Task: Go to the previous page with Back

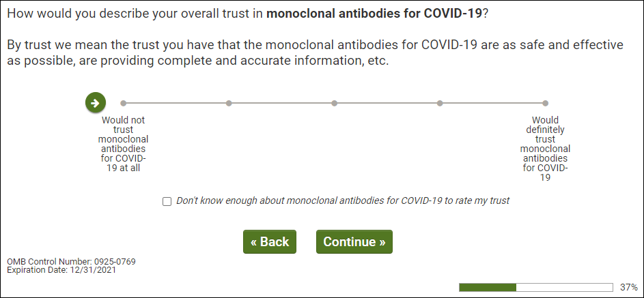Action: pyautogui.click(x=270, y=242)
